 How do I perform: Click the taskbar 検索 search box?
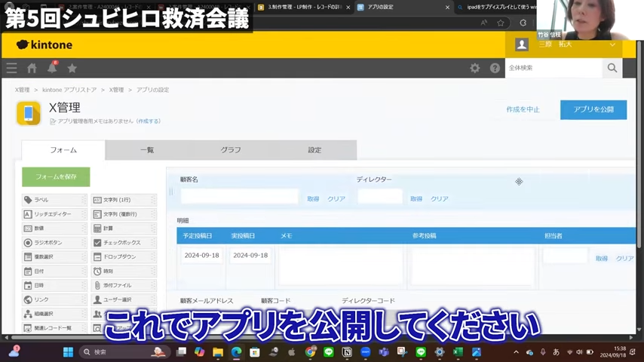124,352
